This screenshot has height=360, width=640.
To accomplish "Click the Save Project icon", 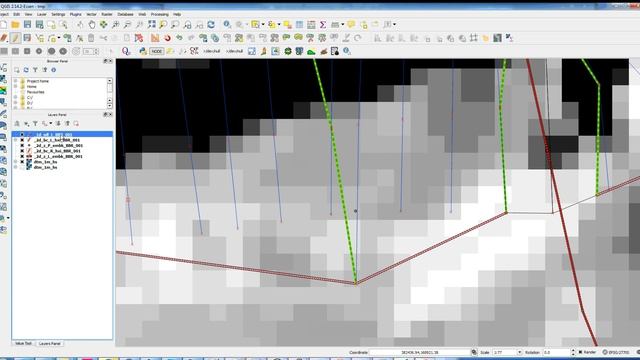I will pyautogui.click(x=27, y=25).
